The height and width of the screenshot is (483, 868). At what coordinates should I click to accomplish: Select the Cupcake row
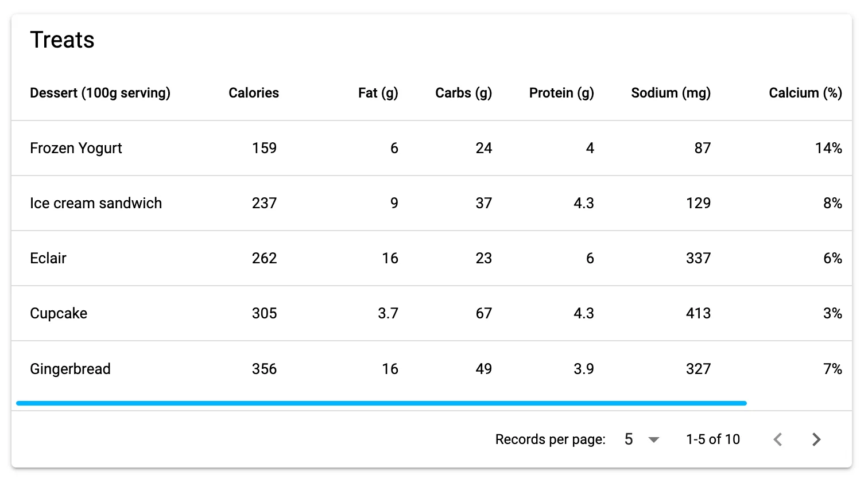59,313
